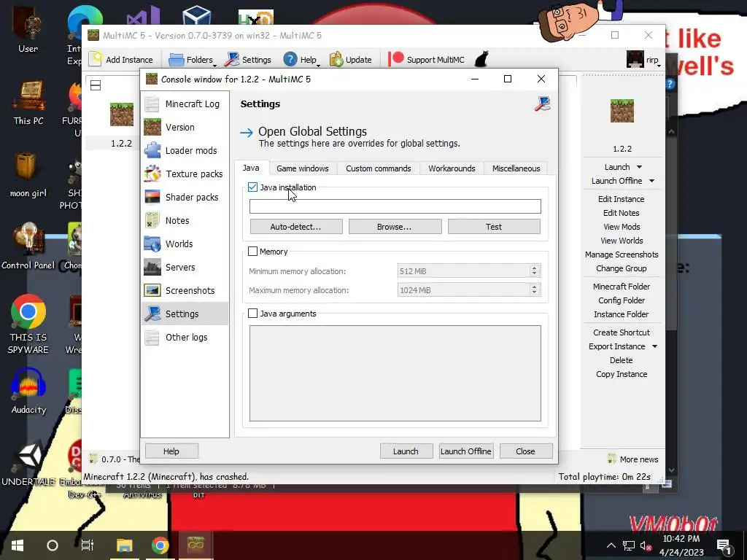
Task: Click Edit Notes in right panel
Action: [x=622, y=213]
